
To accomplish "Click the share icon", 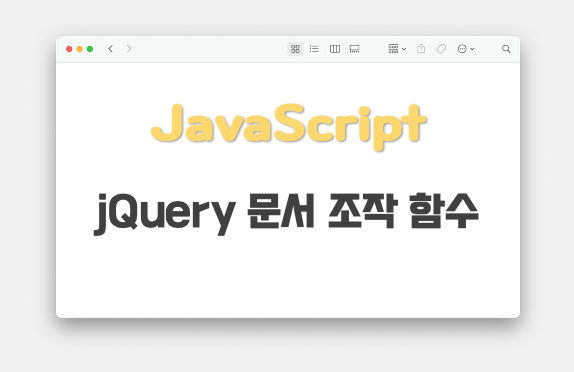I will [x=421, y=49].
